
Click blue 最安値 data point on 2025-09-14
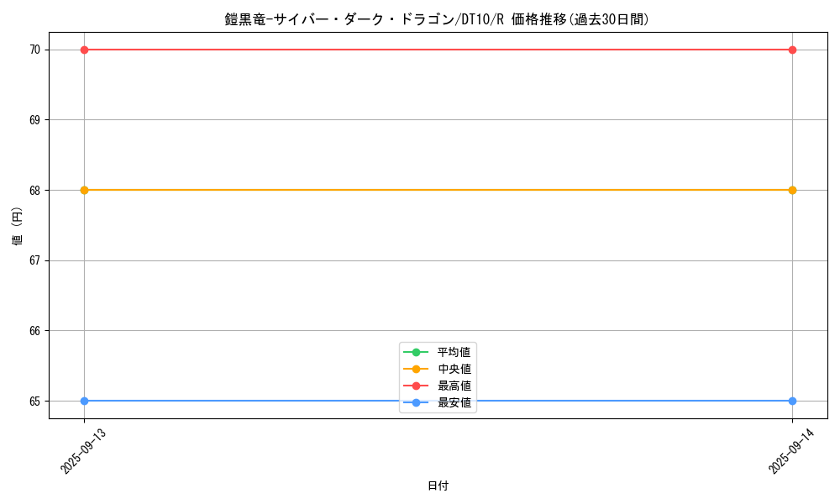(792, 401)
